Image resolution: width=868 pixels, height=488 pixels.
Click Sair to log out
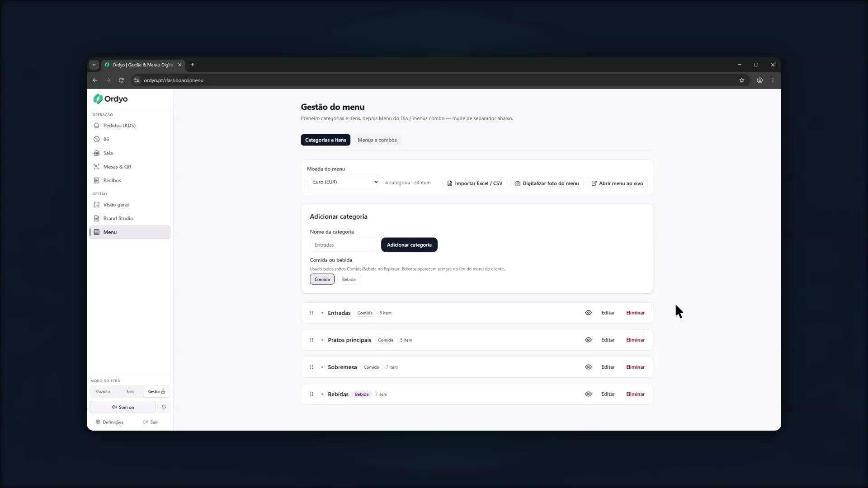point(151,422)
